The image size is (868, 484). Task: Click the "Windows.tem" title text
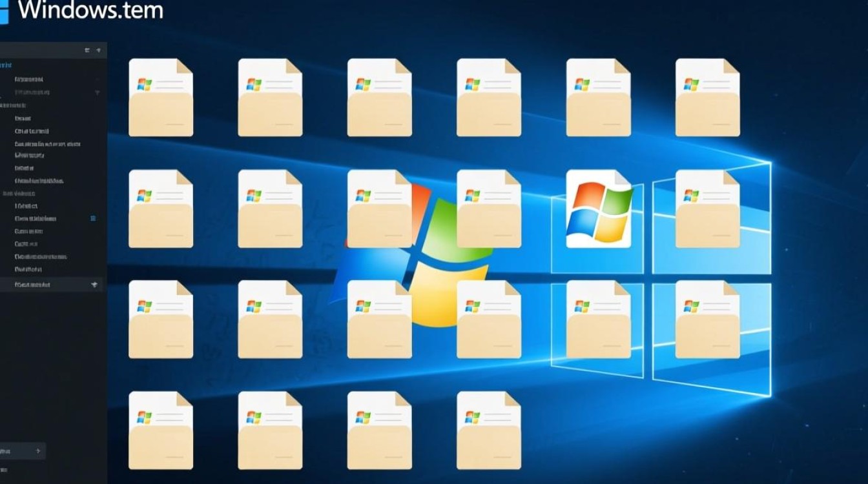tap(90, 10)
